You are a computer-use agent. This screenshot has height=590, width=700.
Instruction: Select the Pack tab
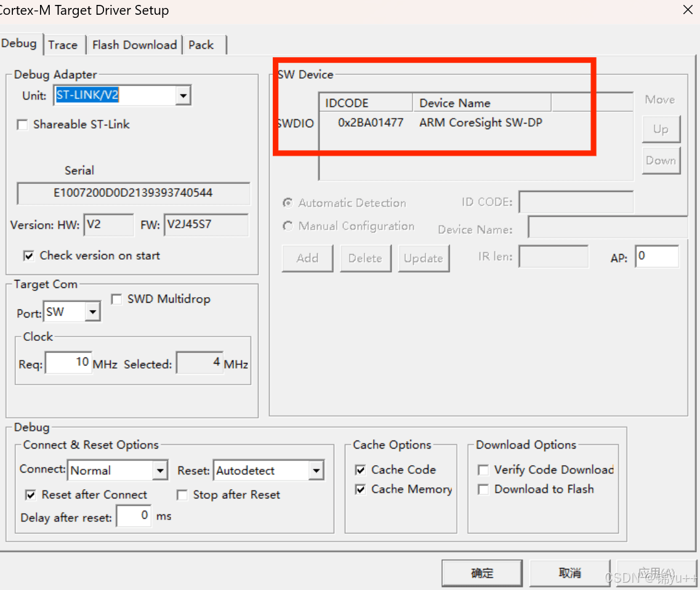click(201, 44)
